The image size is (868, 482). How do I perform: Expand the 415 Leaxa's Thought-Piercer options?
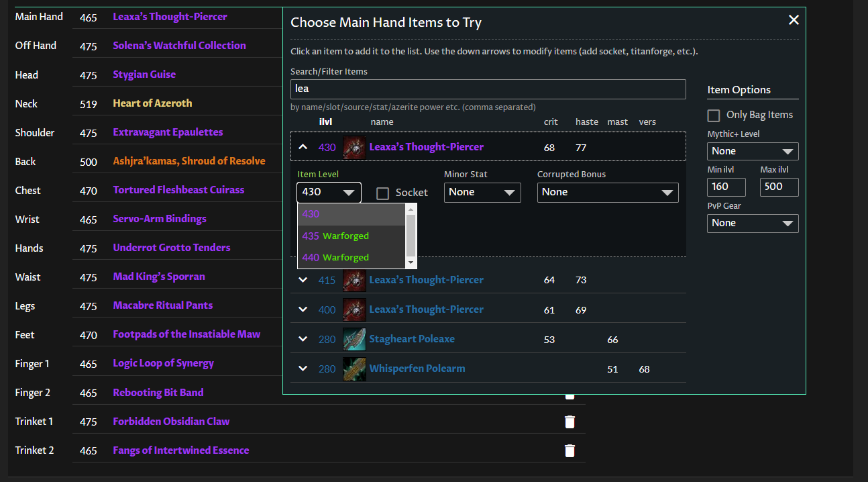tap(303, 280)
